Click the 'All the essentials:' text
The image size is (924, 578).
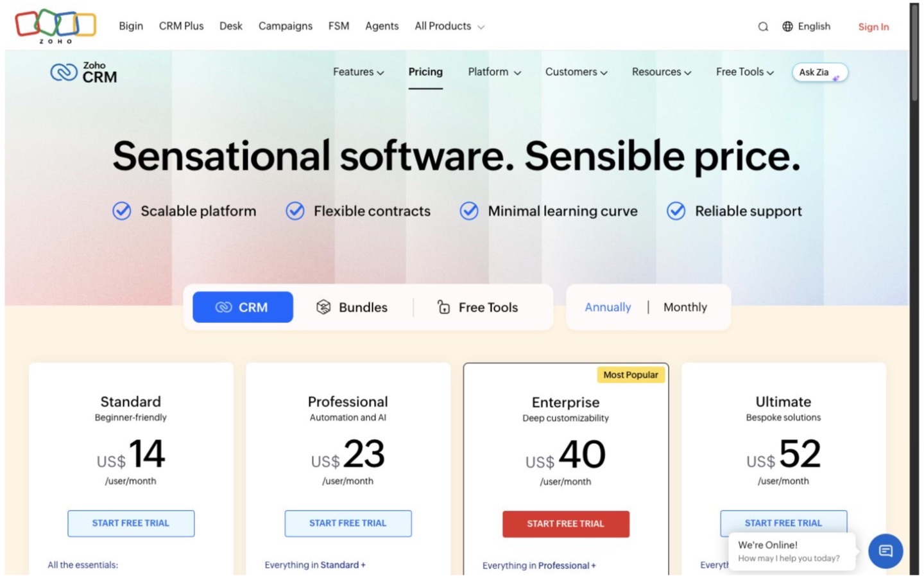click(x=83, y=565)
